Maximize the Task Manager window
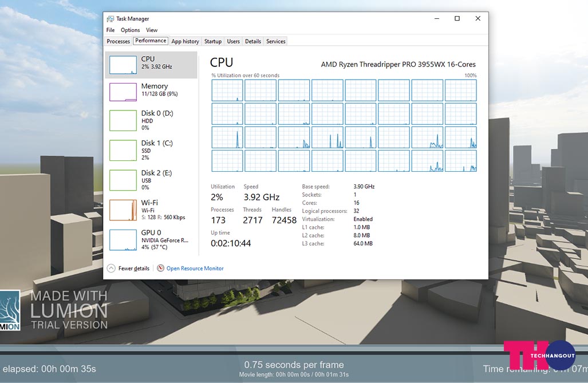 tap(457, 18)
